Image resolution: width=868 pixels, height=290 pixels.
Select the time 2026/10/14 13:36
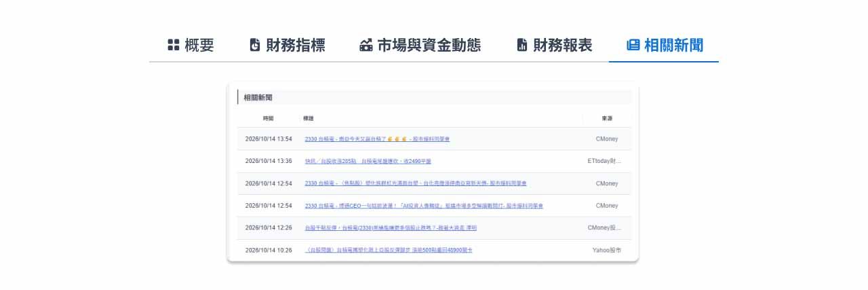tap(269, 162)
